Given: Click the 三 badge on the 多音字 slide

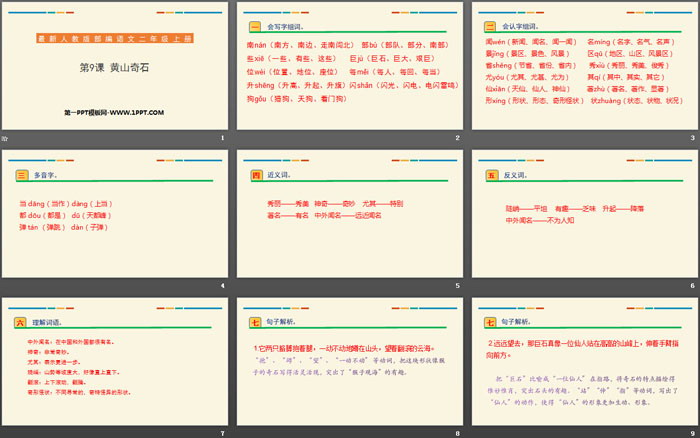Looking at the screenshot, I should 20,175.
